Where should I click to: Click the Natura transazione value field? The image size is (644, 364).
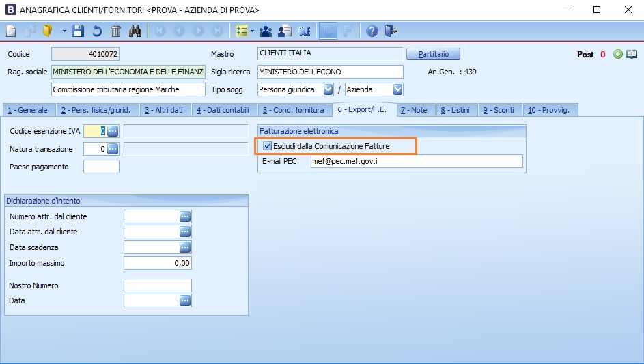pyautogui.click(x=96, y=149)
